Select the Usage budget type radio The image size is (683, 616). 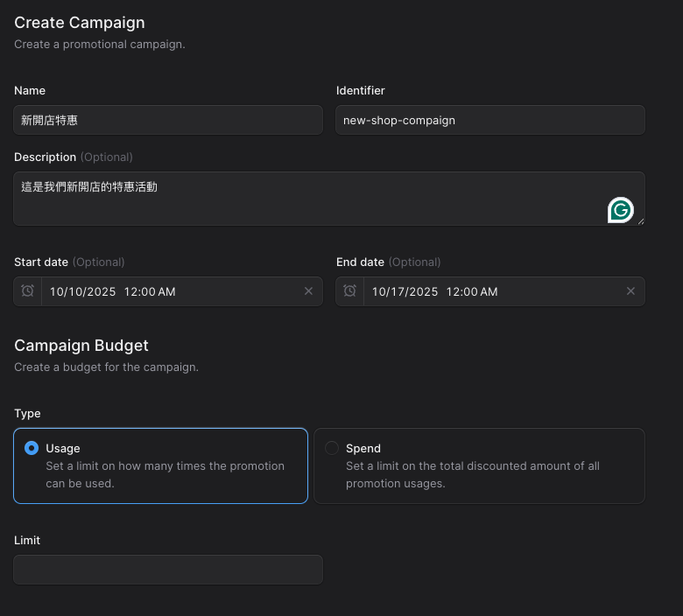[x=32, y=448]
